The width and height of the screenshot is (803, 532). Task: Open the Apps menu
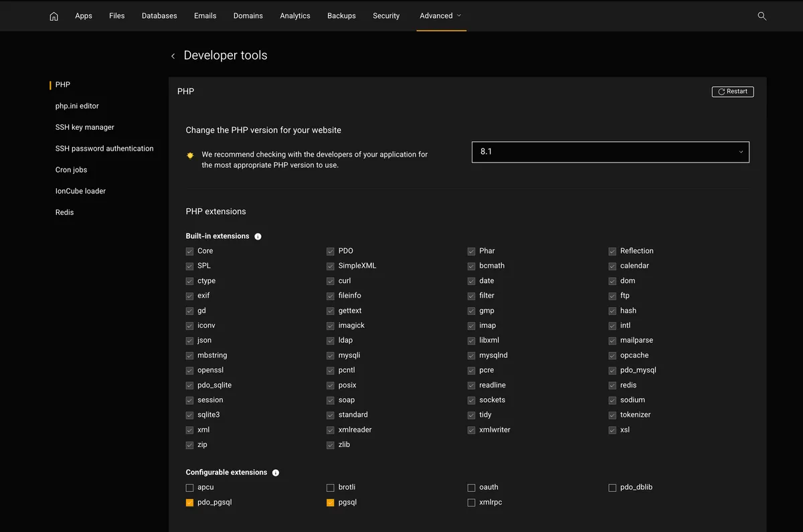click(x=84, y=15)
